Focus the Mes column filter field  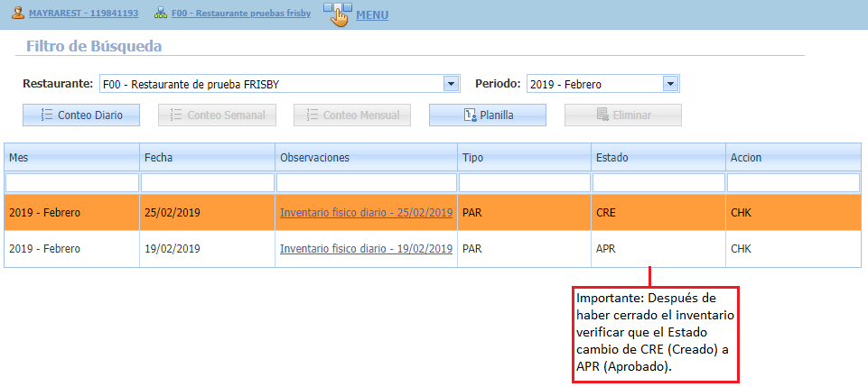pos(72,182)
